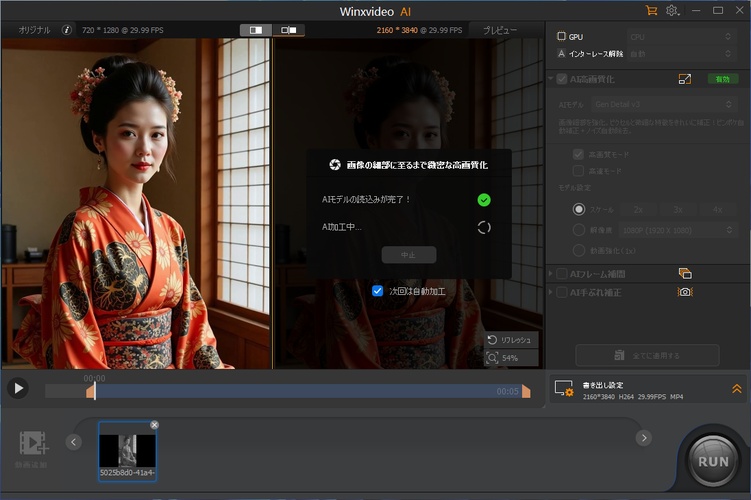Select the 動画強化(1x) radio button
This screenshot has height=500, width=751.
tap(579, 250)
